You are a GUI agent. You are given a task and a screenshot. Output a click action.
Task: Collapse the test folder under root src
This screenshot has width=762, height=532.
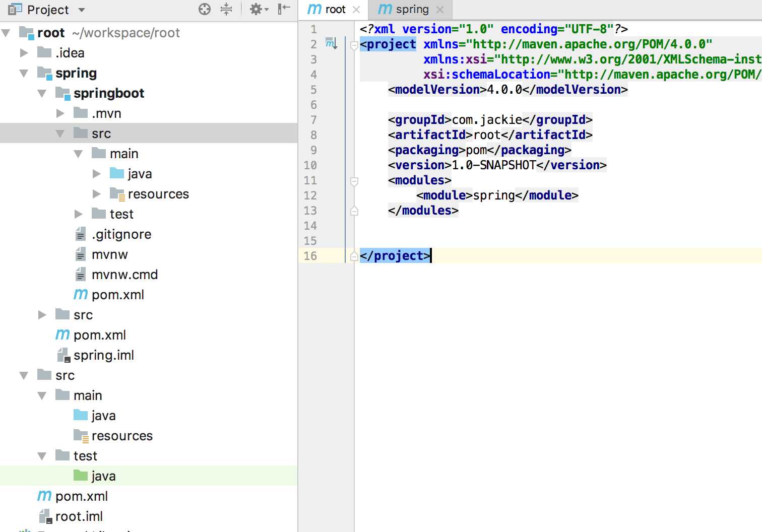(x=42, y=456)
